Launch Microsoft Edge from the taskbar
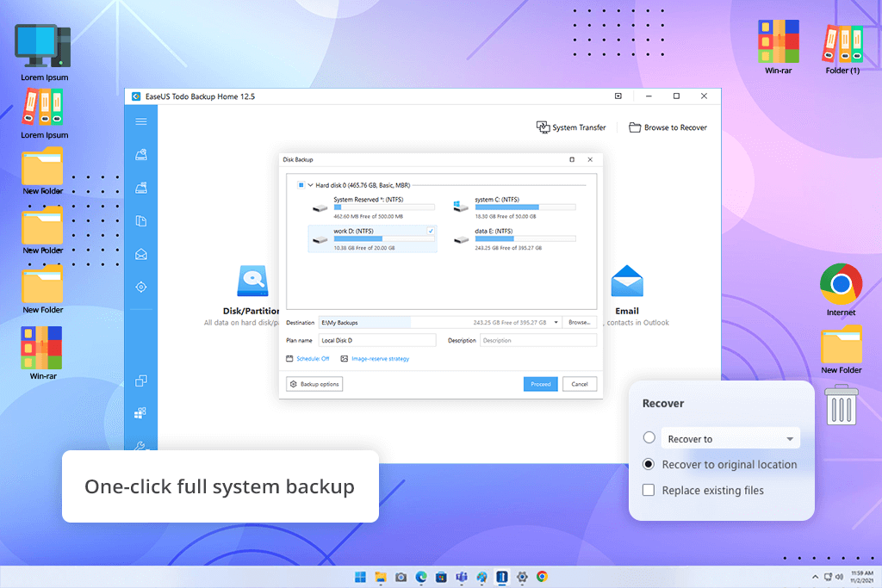Screen dimensions: 882x588 tap(421, 577)
